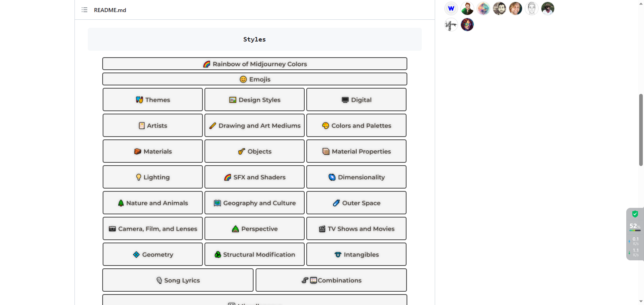Open Geography and Culture styles
This screenshot has width=644, height=305.
coord(255,203)
